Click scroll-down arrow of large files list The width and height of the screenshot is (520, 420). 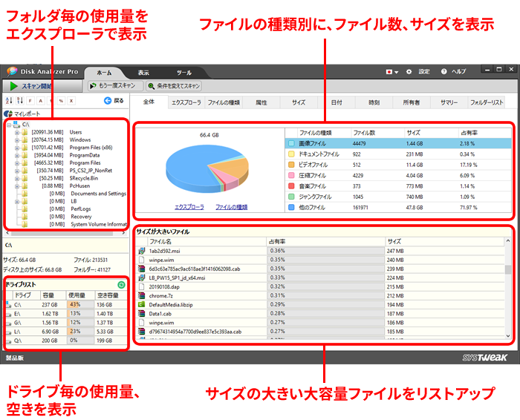pyautogui.click(x=508, y=336)
